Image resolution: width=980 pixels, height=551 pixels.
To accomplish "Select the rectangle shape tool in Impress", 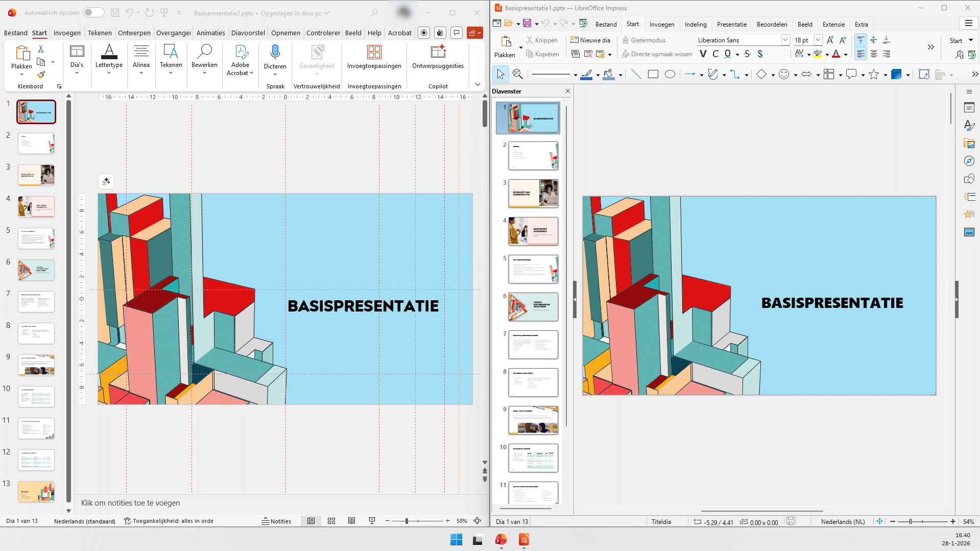I will click(x=653, y=75).
